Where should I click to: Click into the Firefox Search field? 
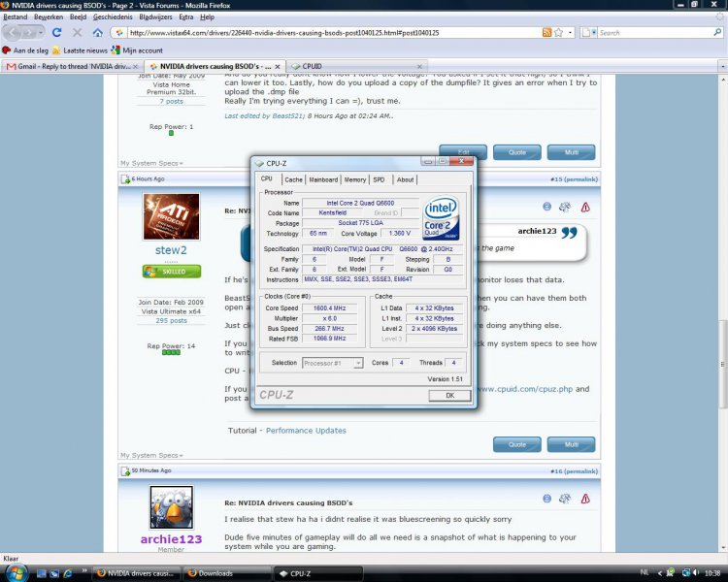pos(654,32)
